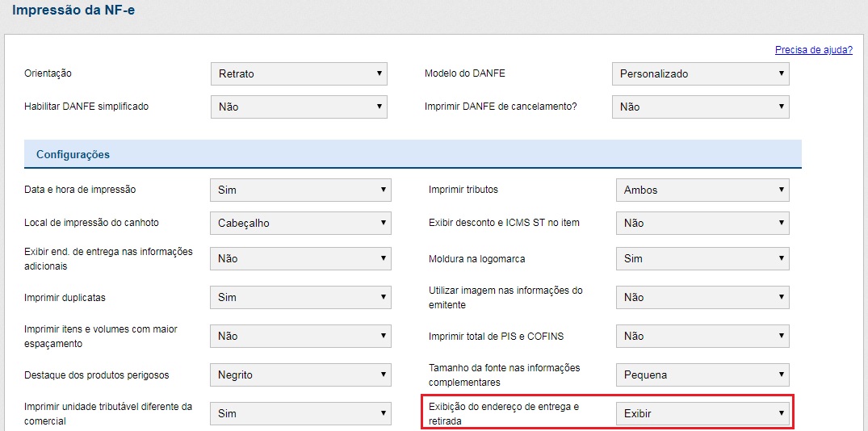The height and width of the screenshot is (431, 868).
Task: Open Data e hora de impressão dropdown
Action: (x=300, y=190)
